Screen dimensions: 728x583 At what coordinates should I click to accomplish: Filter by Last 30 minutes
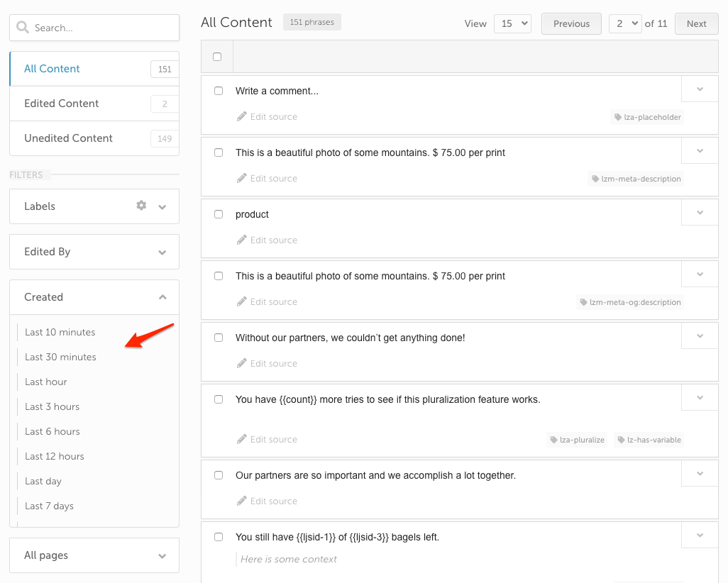60,357
